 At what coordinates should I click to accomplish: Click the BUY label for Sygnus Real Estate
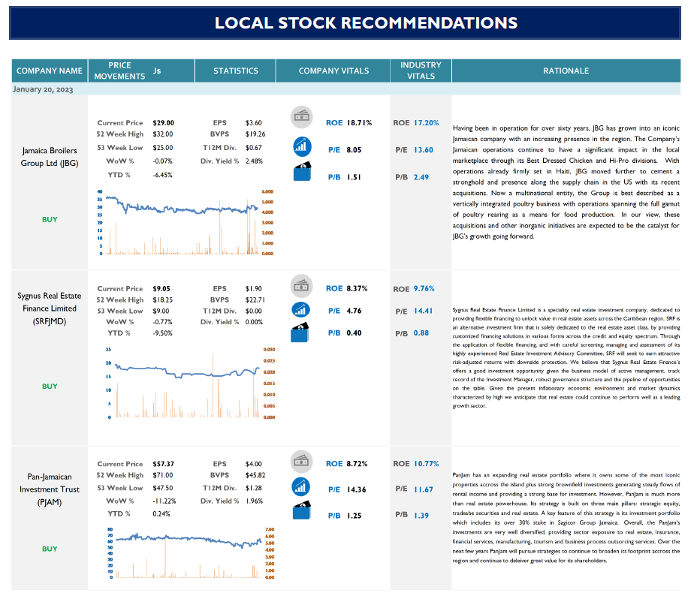click(50, 387)
